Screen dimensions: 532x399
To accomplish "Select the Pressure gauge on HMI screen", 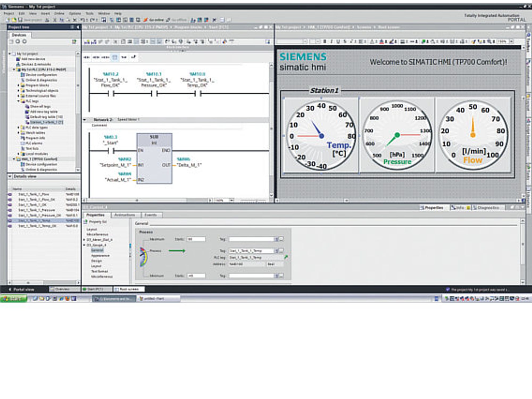I will (397, 135).
